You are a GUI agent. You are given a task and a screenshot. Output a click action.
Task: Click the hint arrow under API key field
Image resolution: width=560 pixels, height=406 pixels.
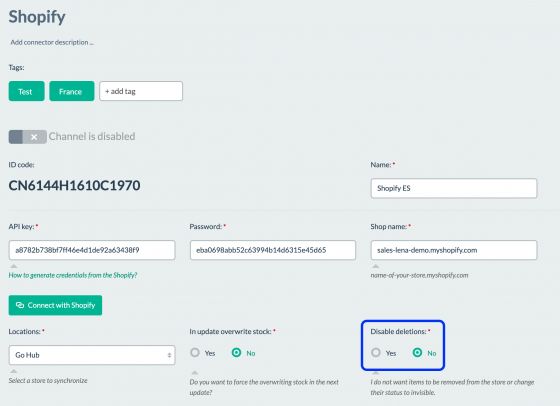click(14, 266)
